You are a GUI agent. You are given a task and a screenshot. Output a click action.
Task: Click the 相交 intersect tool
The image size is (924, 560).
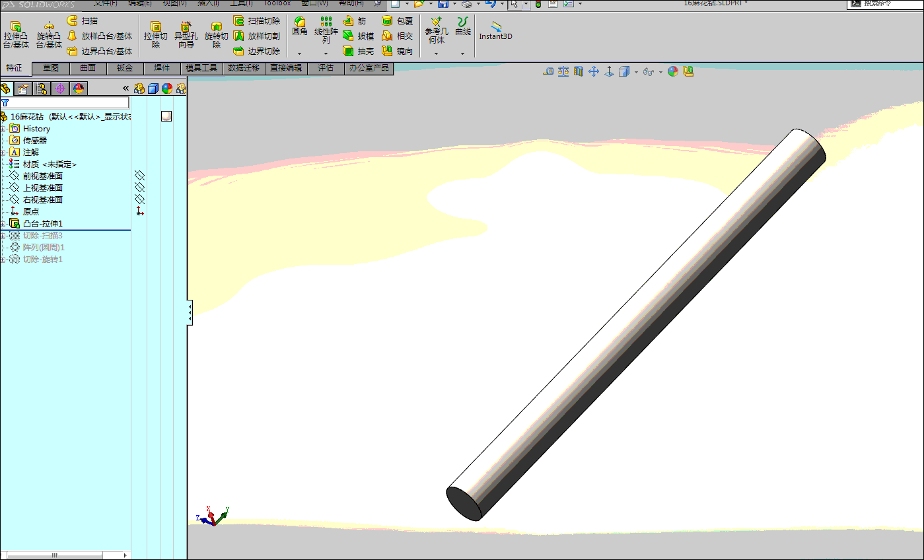pos(398,36)
